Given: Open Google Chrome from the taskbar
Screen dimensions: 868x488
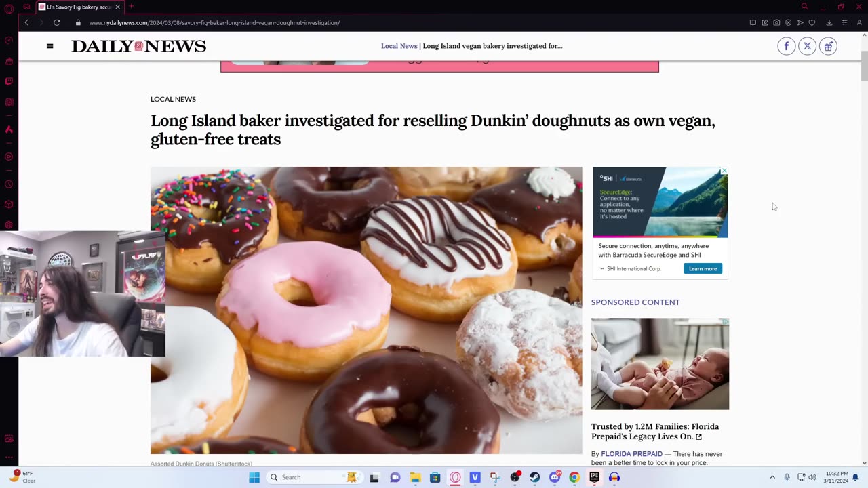Looking at the screenshot, I should point(574,477).
